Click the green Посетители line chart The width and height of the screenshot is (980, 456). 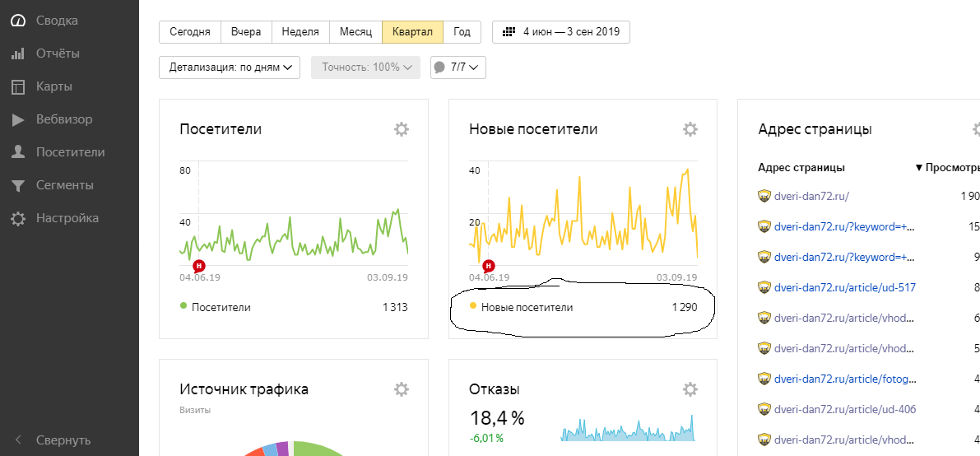point(294,235)
